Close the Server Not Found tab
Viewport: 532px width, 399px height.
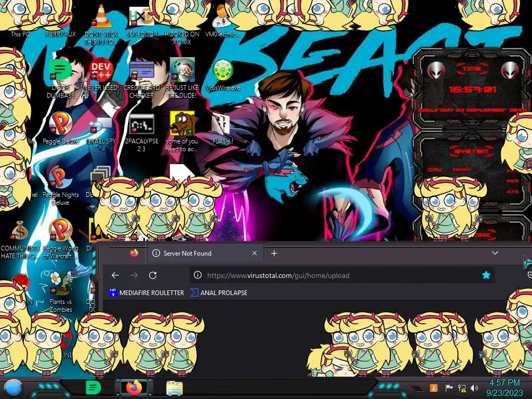coord(255,253)
